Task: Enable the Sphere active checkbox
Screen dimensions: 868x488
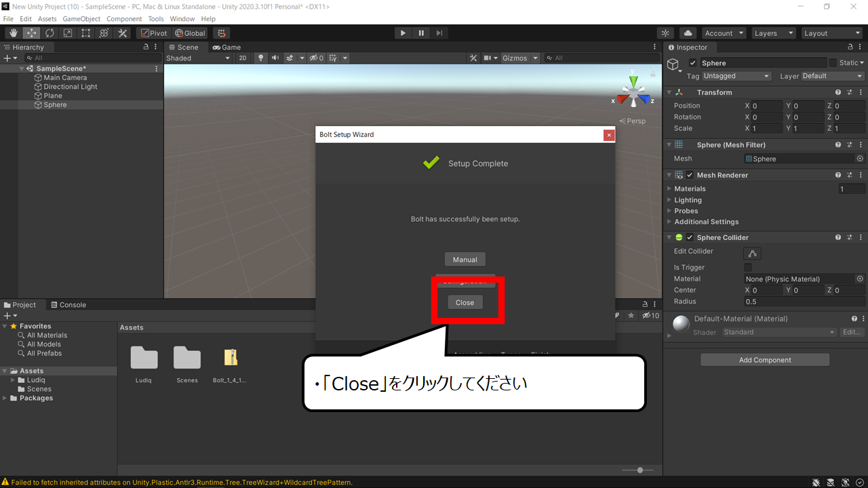Action: 692,63
